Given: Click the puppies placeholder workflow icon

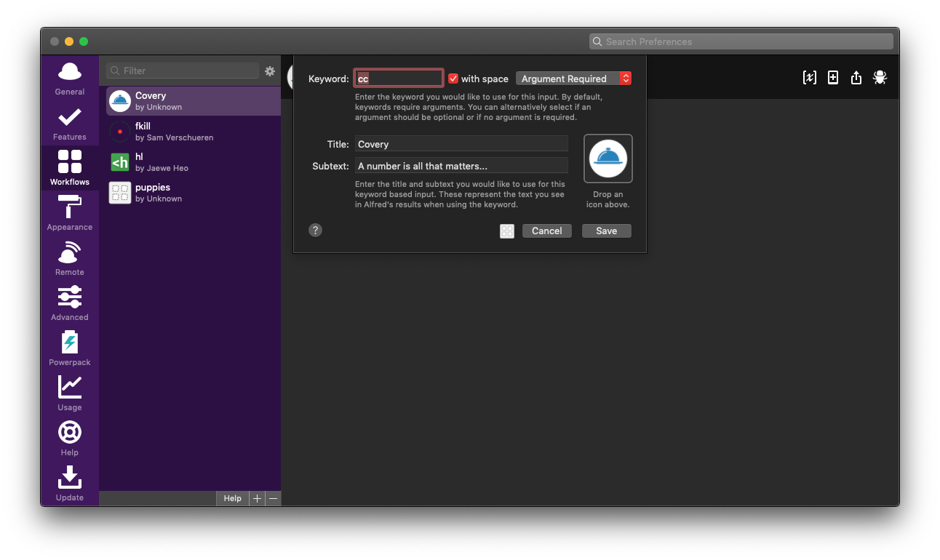Looking at the screenshot, I should pos(120,193).
